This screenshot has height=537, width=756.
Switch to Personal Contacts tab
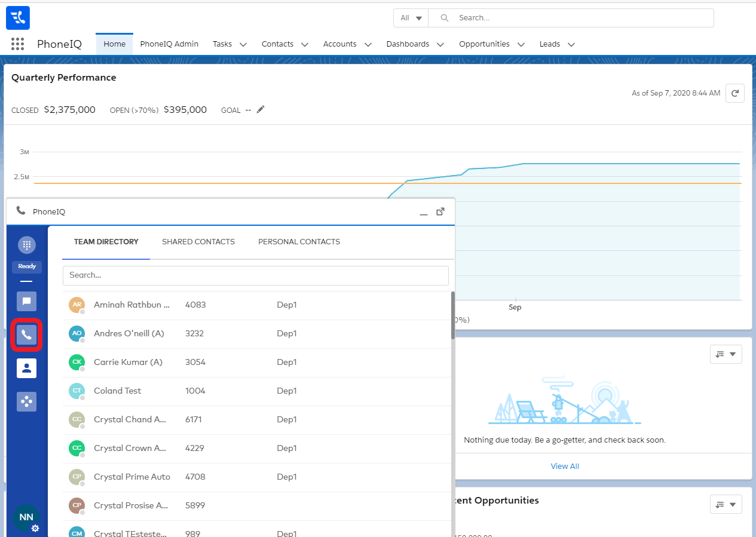click(299, 242)
